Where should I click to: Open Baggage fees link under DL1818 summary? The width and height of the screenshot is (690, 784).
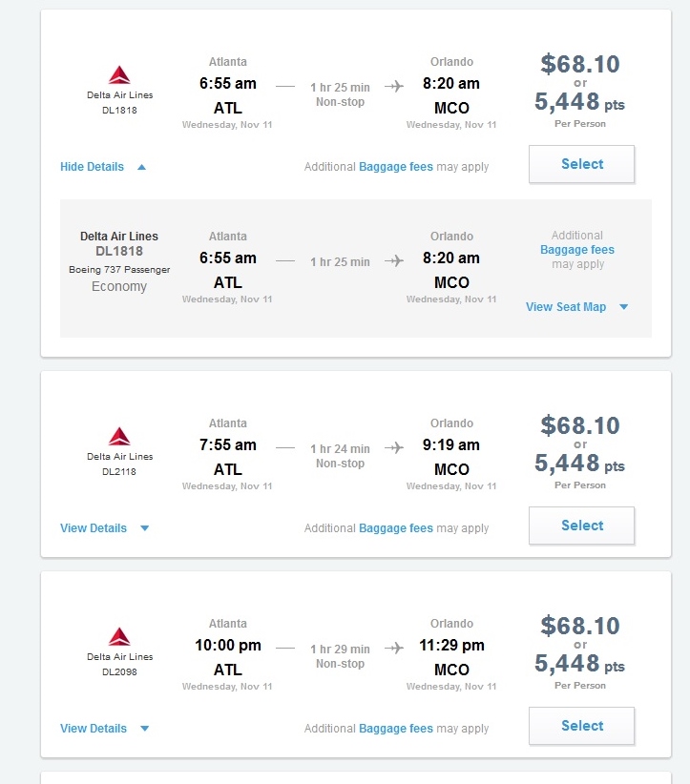pos(396,167)
